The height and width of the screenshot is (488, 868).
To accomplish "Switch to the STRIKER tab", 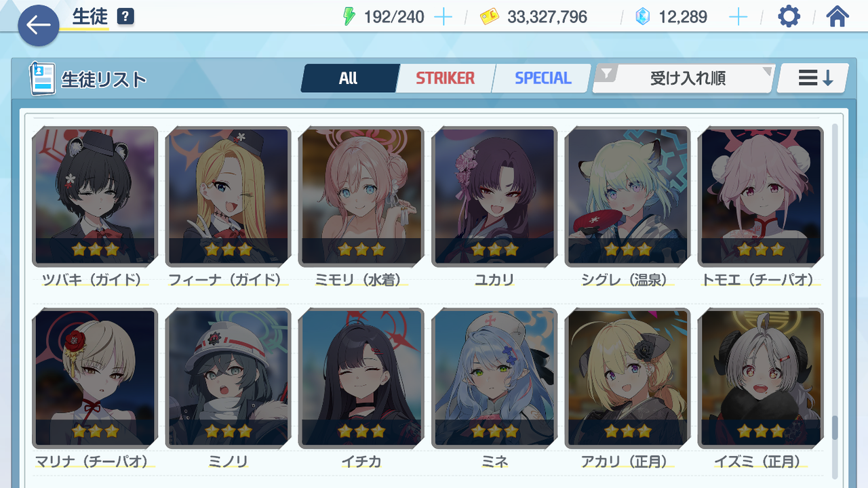I will (445, 78).
